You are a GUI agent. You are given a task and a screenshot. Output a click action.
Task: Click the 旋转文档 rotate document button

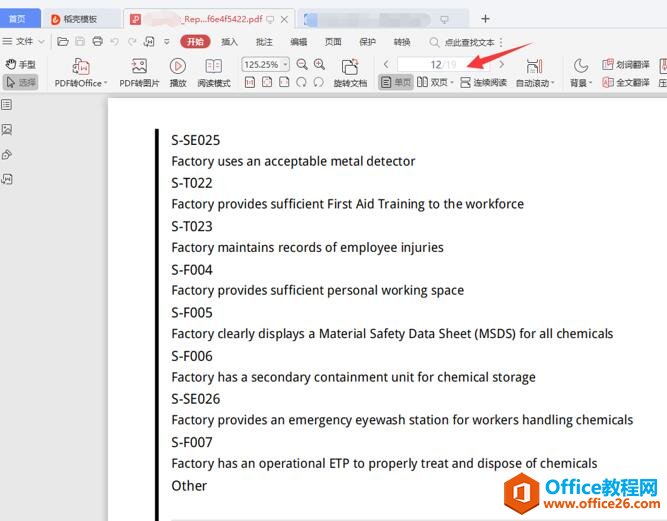tap(350, 73)
